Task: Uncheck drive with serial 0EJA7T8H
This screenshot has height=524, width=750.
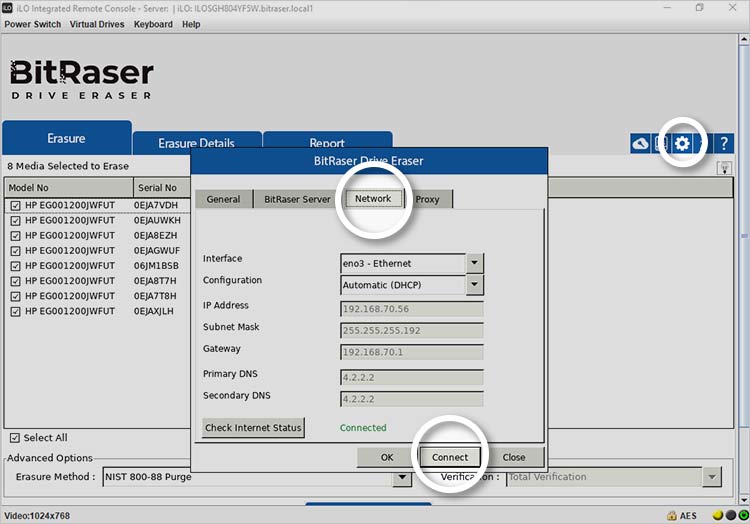Action: click(15, 296)
